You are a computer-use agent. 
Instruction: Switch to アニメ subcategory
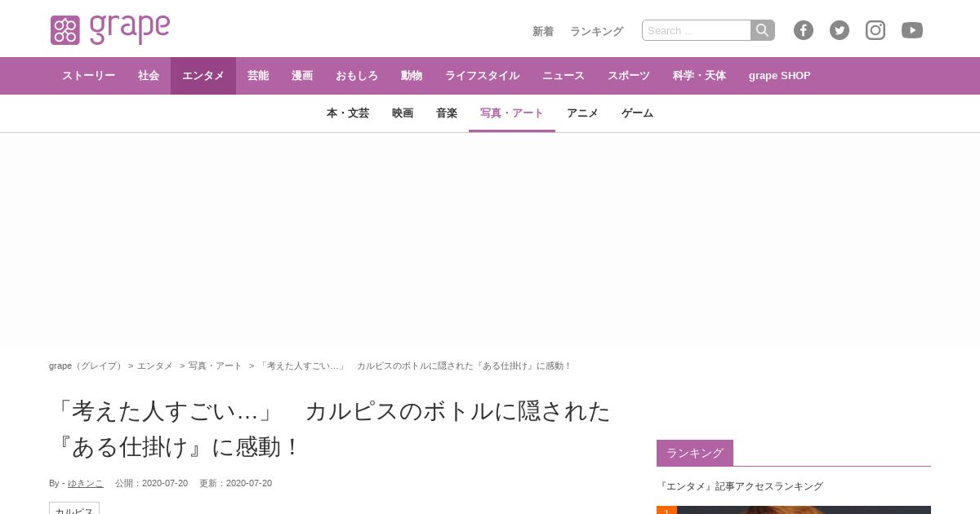pos(582,113)
